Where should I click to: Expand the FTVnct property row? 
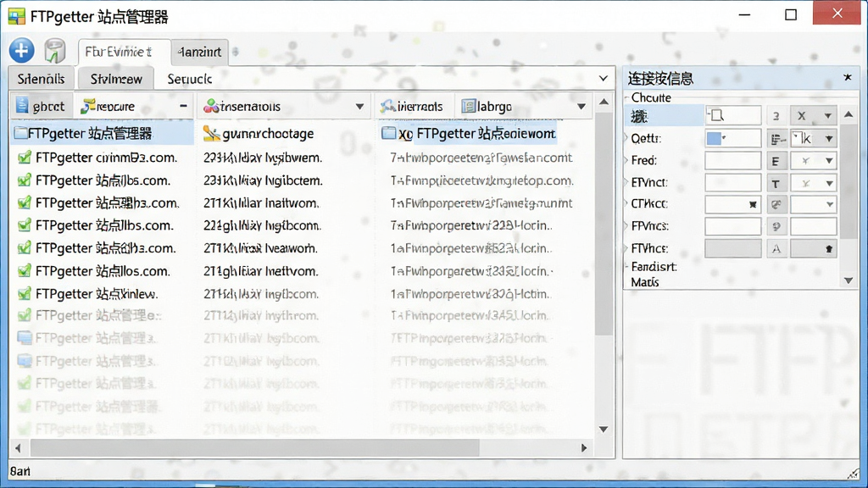(x=626, y=182)
